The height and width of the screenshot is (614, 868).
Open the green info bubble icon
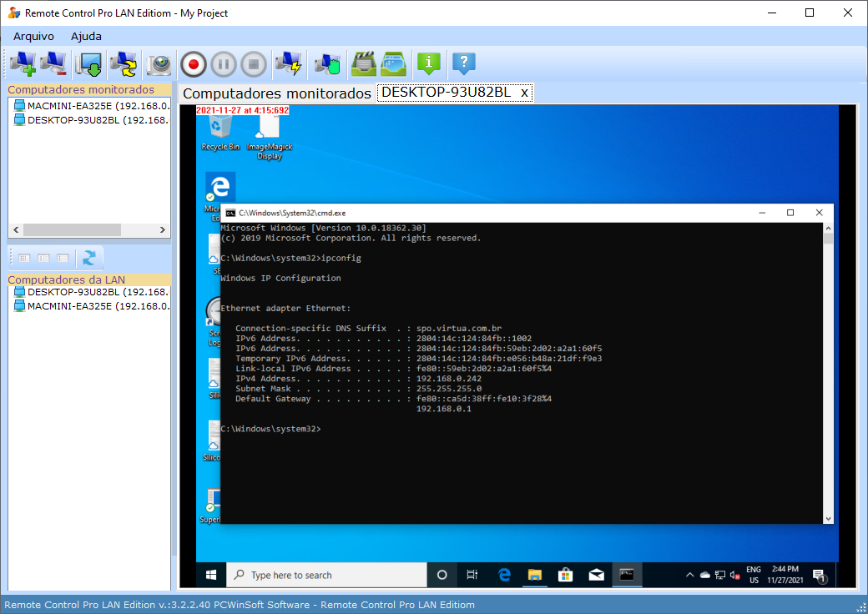click(428, 63)
